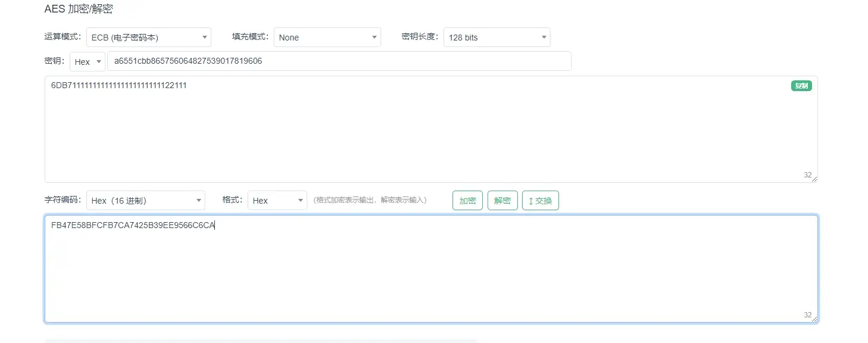
Task: Expand the 填充模式 padding dropdown
Action: click(327, 38)
